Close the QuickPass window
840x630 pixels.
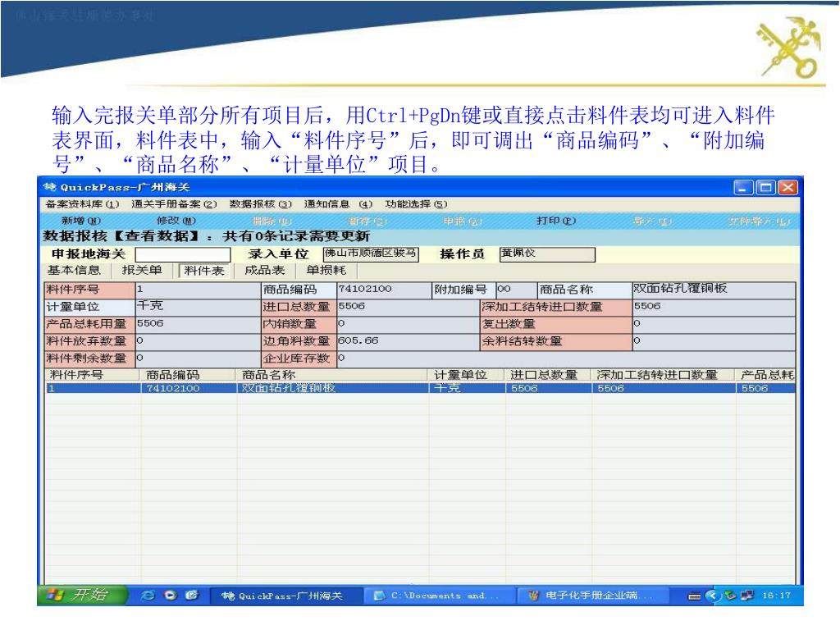[788, 188]
